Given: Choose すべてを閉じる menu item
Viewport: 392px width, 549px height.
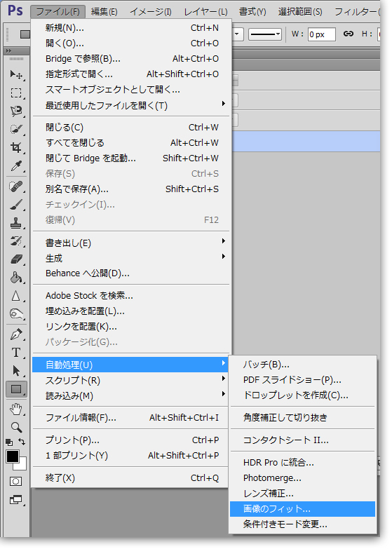Looking at the screenshot, I should (132, 142).
